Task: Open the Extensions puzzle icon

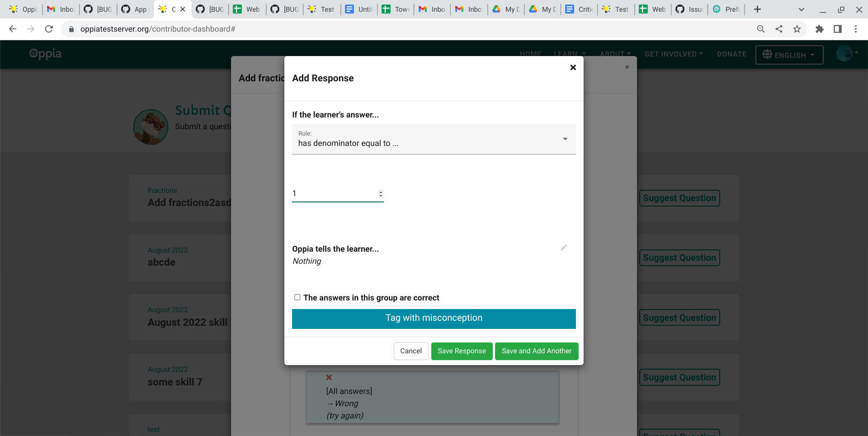Action: click(x=820, y=29)
